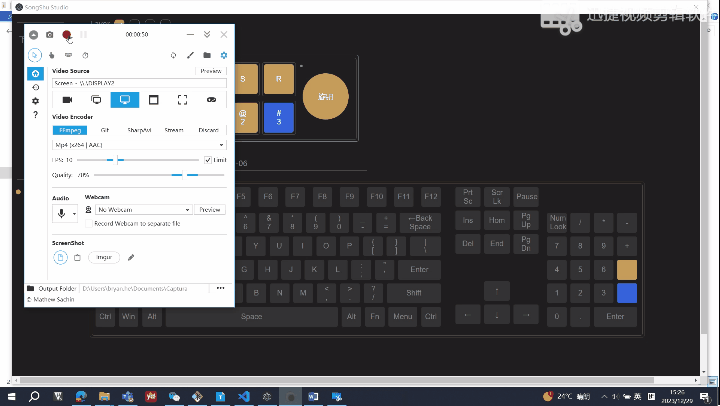The height and width of the screenshot is (406, 720).
Task: Toggle save screenshot to disk
Action: (60, 258)
